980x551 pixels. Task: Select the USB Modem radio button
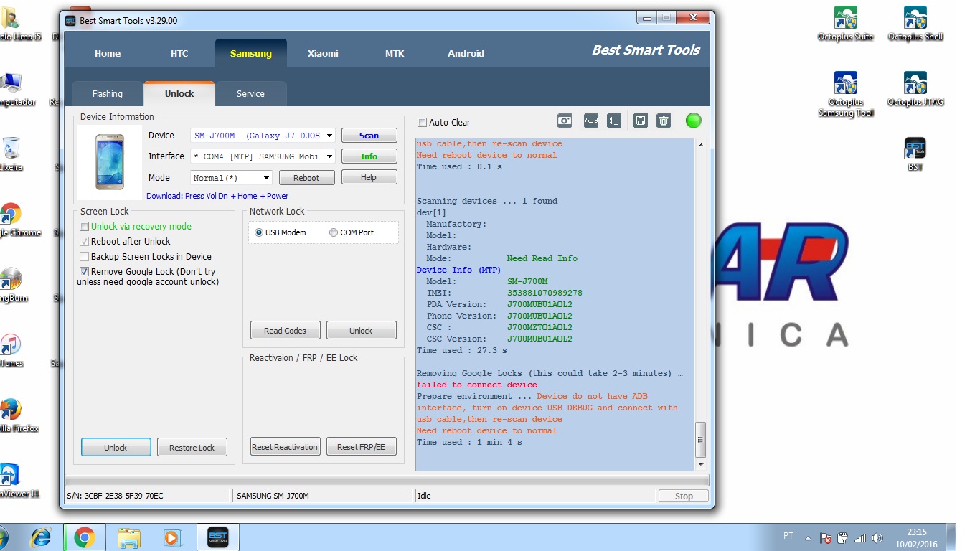click(x=259, y=232)
